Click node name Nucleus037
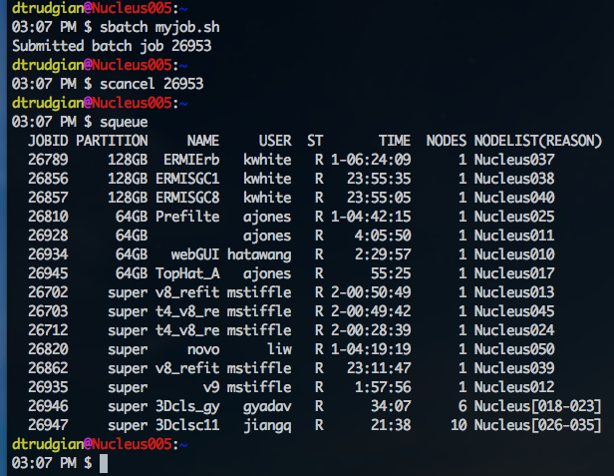Screen dimensions: 614x476 (514, 160)
